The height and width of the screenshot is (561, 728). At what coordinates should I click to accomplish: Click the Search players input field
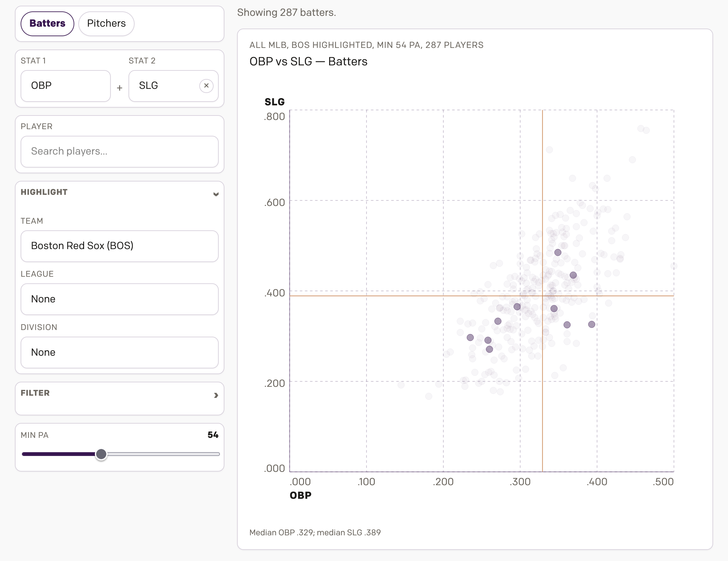(x=119, y=151)
